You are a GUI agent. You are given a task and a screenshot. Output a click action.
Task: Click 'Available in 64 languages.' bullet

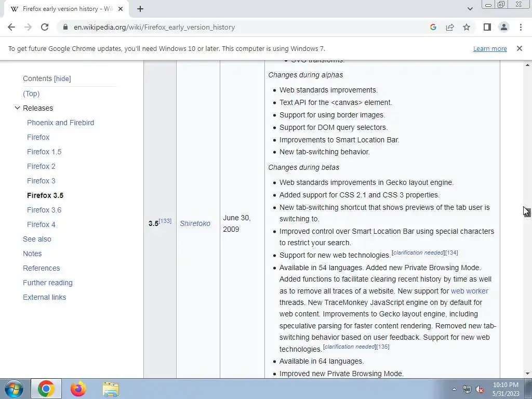pyautogui.click(x=321, y=362)
